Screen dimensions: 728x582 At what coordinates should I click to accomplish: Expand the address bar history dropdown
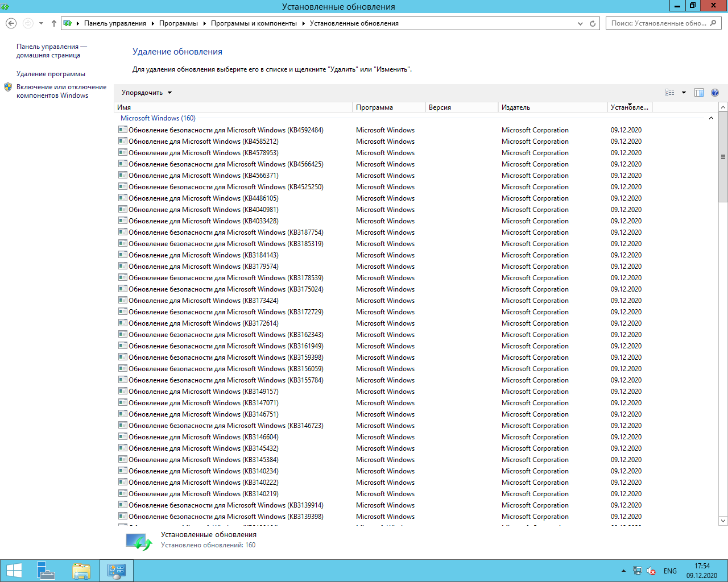[580, 23]
